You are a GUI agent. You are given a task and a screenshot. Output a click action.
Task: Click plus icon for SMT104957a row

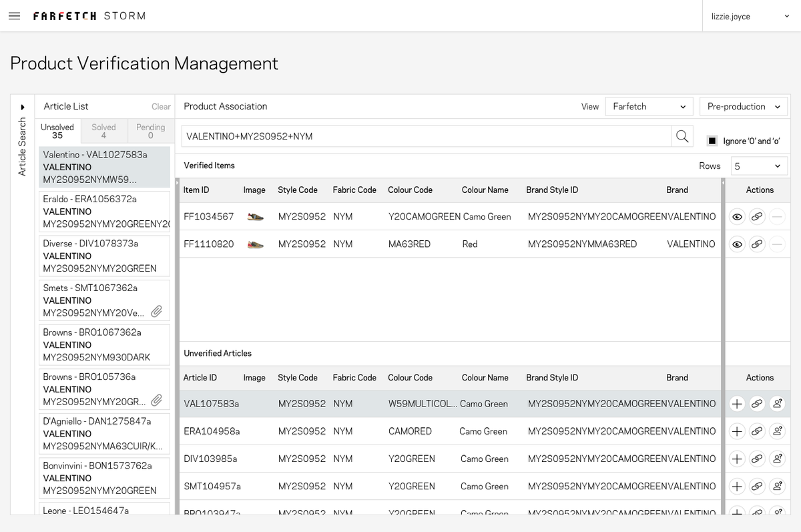pos(737,486)
